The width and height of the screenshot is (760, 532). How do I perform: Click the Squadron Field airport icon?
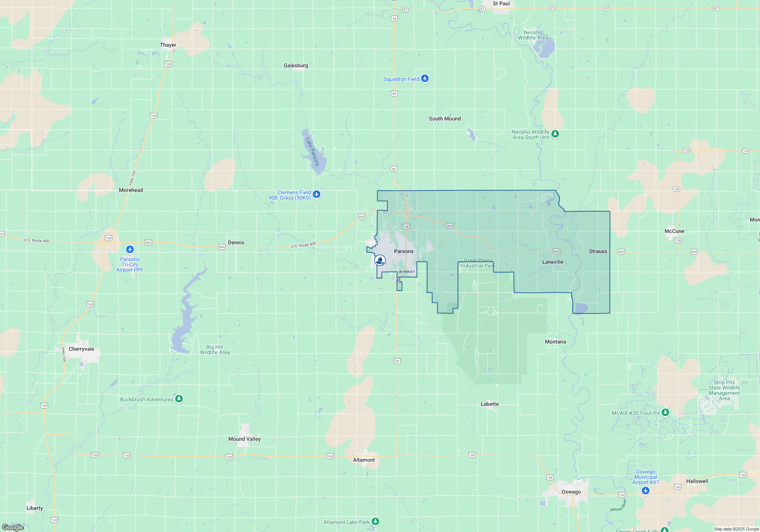coord(425,79)
